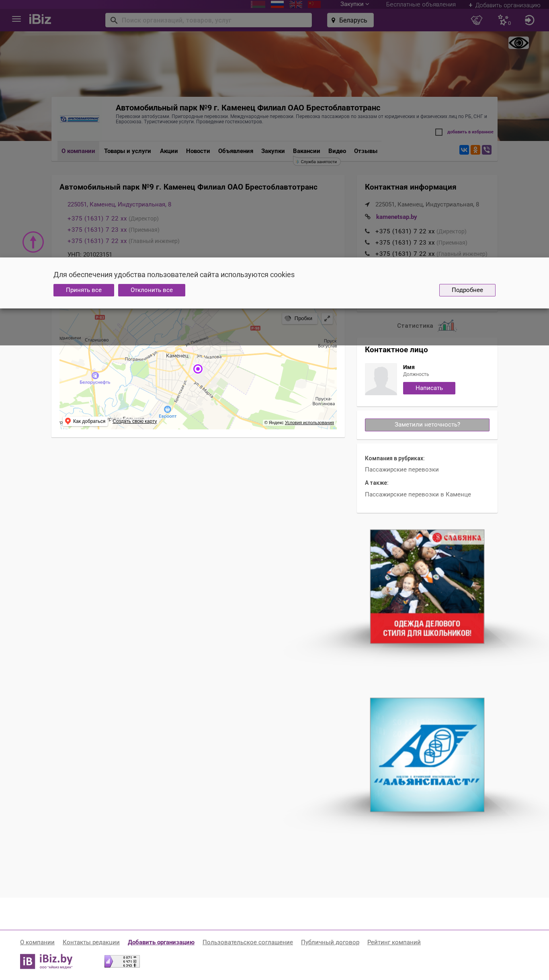This screenshot has height=980, width=549.
Task: Open the kamenetsap.by website link
Action: [396, 217]
